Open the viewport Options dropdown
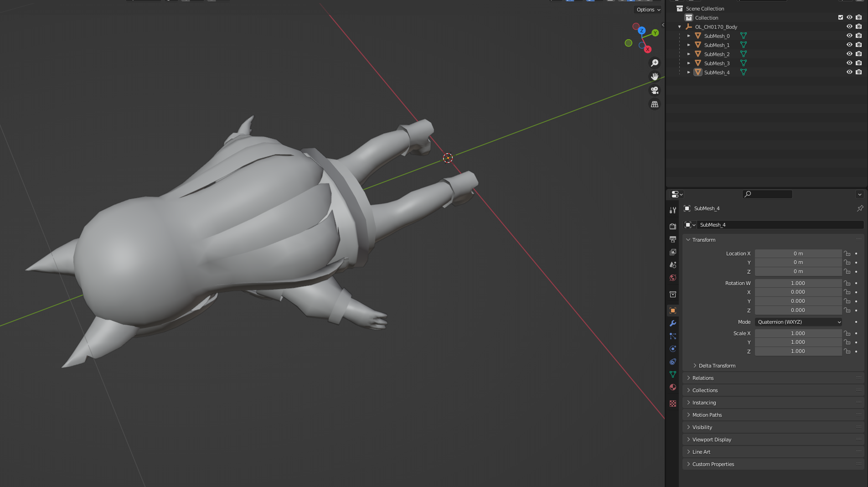This screenshot has height=487, width=868. click(648, 10)
